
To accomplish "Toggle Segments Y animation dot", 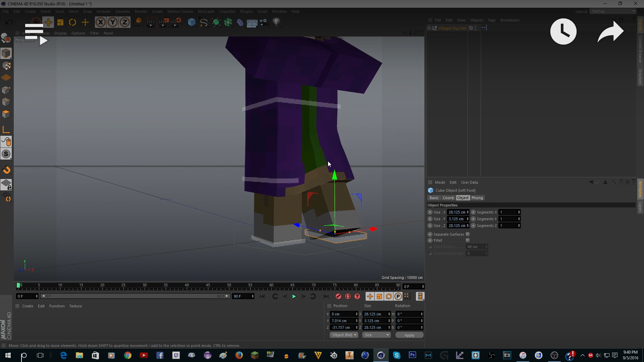I will pos(473,219).
